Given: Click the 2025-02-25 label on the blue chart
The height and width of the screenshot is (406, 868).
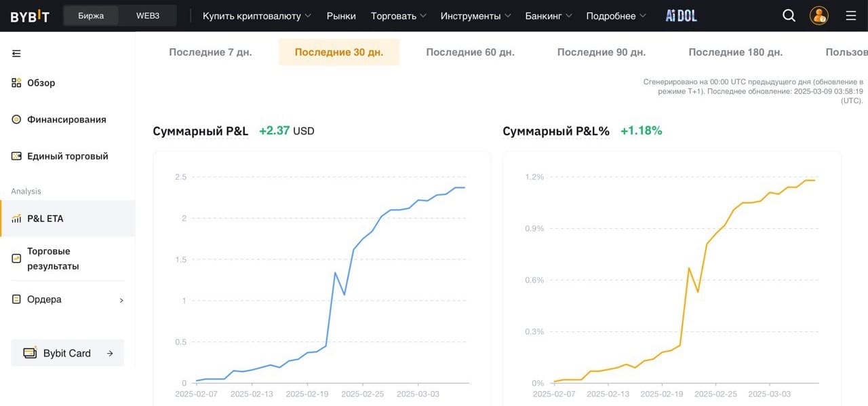Looking at the screenshot, I should (363, 394).
